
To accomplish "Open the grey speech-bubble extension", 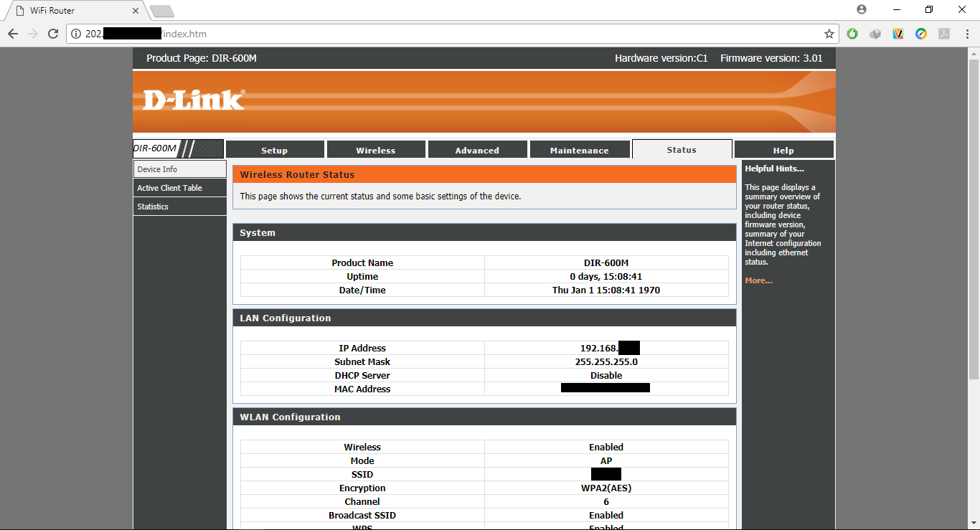I will click(875, 34).
